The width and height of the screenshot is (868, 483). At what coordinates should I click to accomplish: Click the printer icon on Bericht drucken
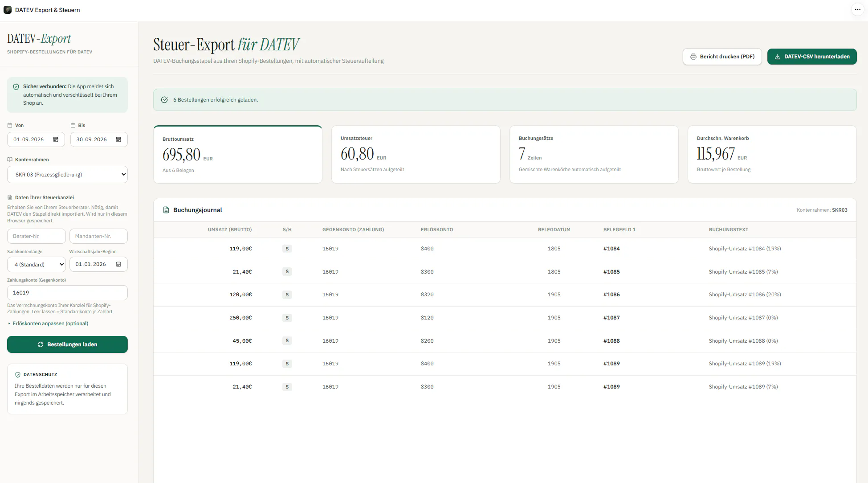pyautogui.click(x=693, y=57)
